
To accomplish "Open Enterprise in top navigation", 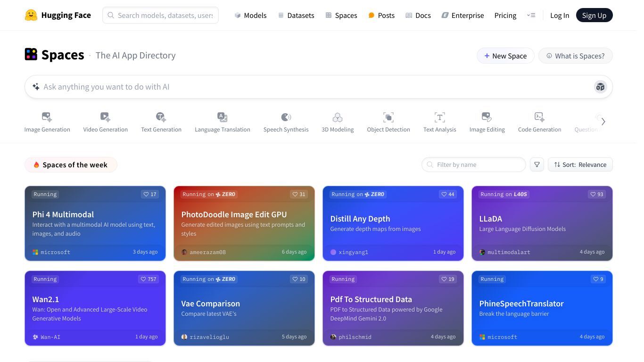I will click(x=462, y=15).
